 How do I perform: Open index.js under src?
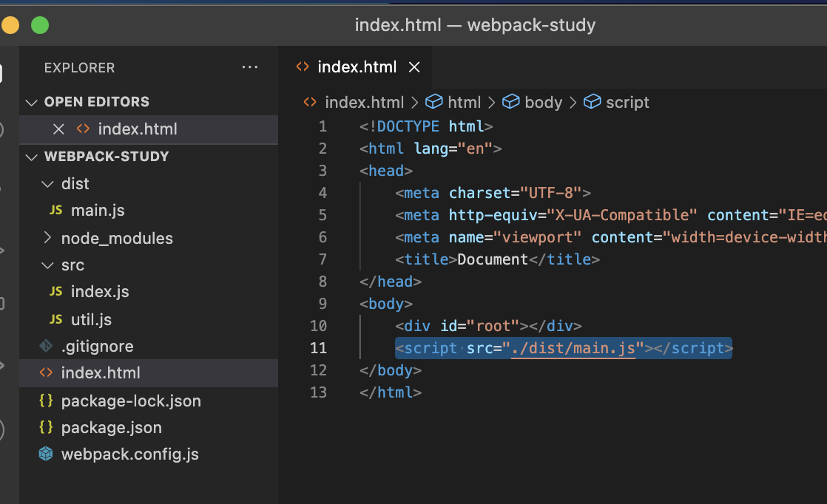pos(100,292)
